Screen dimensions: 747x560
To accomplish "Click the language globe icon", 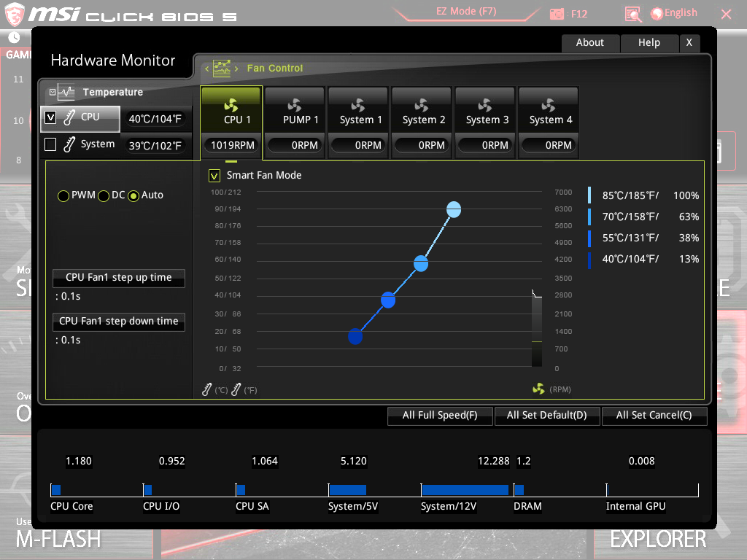I will pos(657,14).
